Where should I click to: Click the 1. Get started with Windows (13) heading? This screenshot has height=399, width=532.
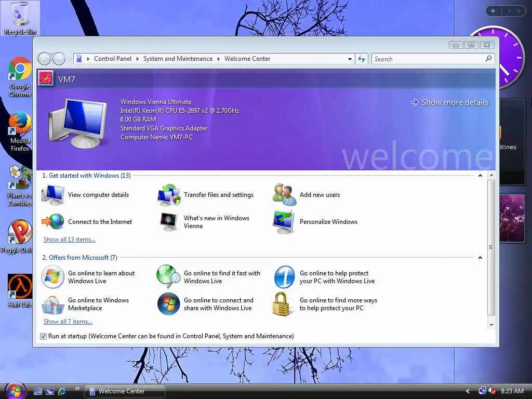click(86, 176)
